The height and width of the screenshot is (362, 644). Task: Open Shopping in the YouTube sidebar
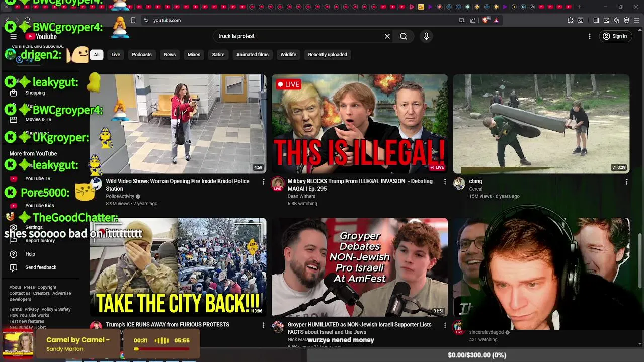click(35, 93)
